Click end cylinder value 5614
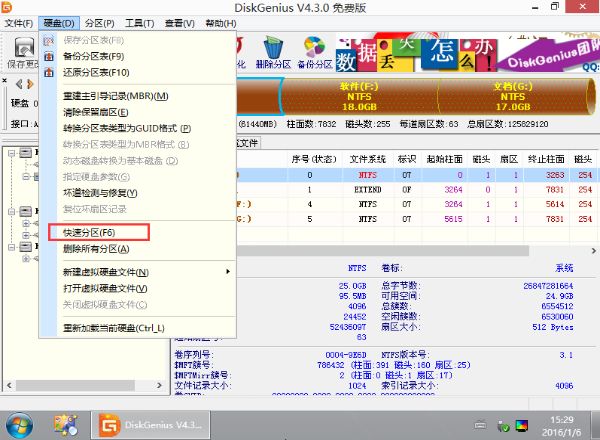Image resolution: width=600 pixels, height=440 pixels. click(x=555, y=204)
